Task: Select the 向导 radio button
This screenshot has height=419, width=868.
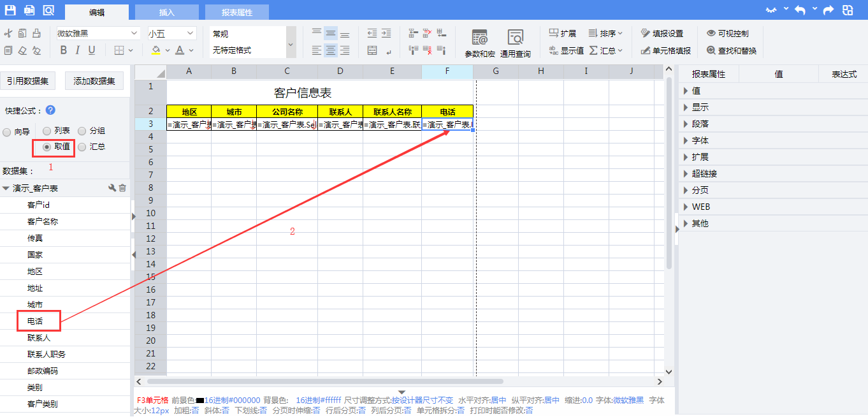Action: click(7, 132)
